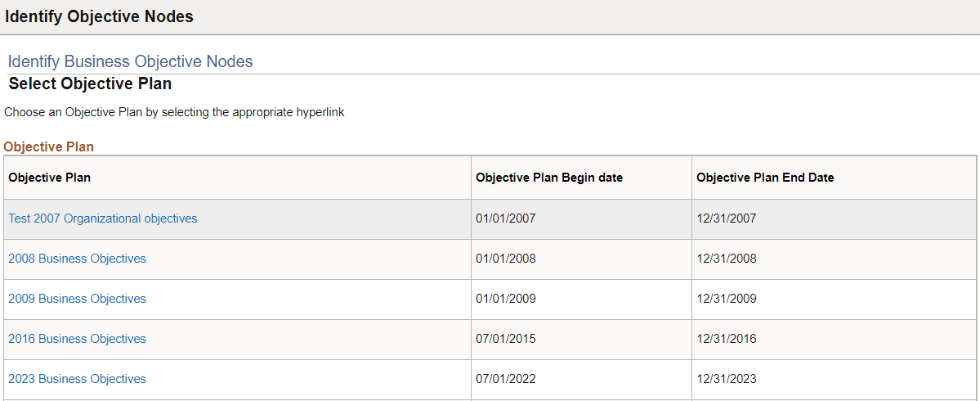
Task: Click end date cell 12/31/2007
Action: [727, 219]
